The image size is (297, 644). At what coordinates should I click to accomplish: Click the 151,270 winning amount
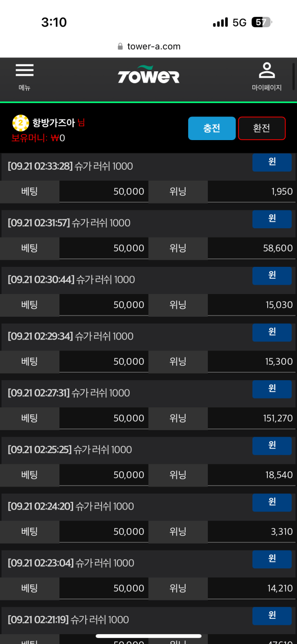coord(278,418)
